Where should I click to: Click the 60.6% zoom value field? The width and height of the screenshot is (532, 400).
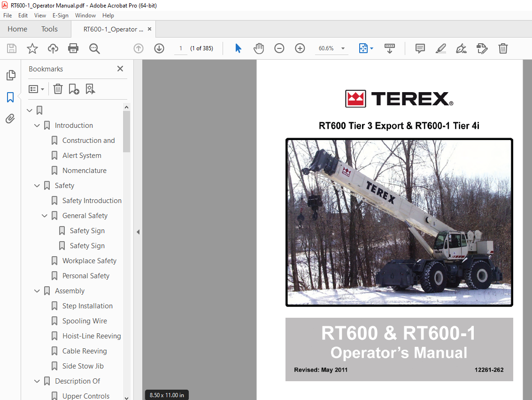[326, 48]
